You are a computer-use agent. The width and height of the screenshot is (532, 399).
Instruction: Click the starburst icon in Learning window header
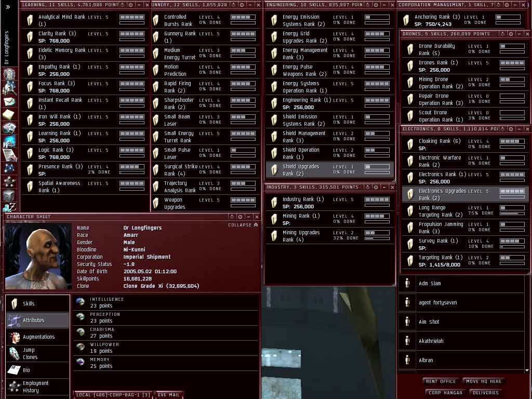click(123, 5)
